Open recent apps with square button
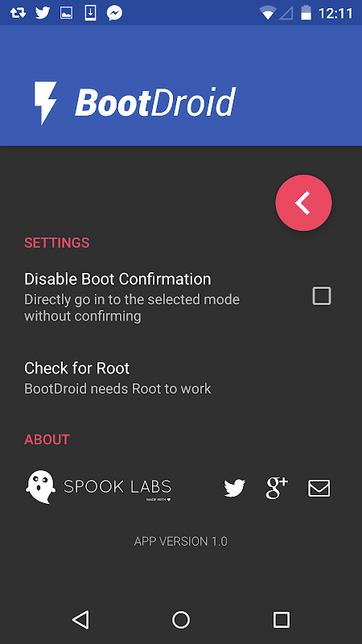The image size is (362, 644). click(282, 619)
